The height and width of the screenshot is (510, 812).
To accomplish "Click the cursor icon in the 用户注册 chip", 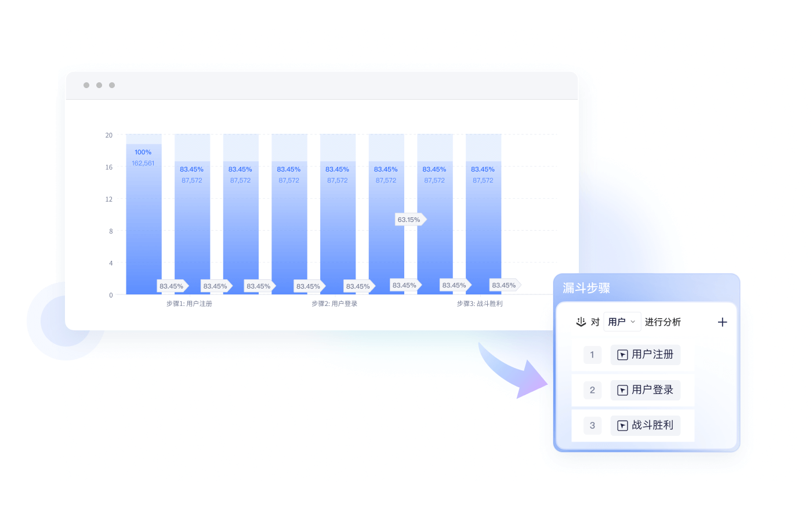I will coord(622,355).
